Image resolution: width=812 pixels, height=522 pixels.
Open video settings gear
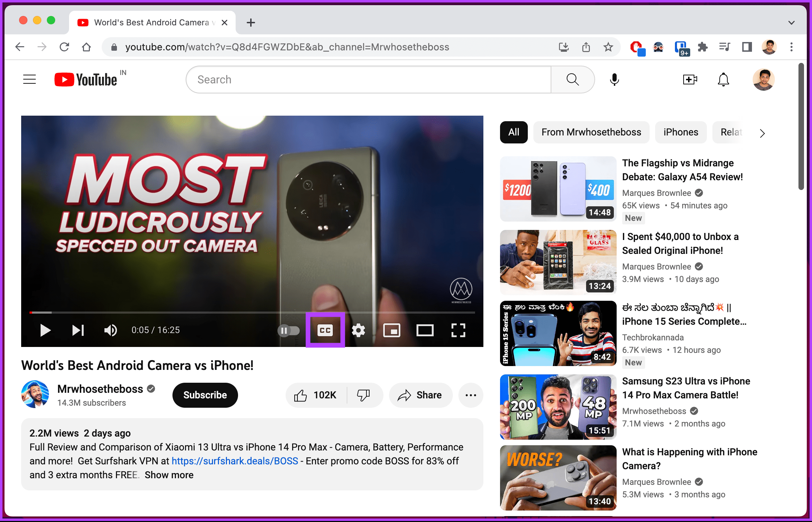(358, 330)
